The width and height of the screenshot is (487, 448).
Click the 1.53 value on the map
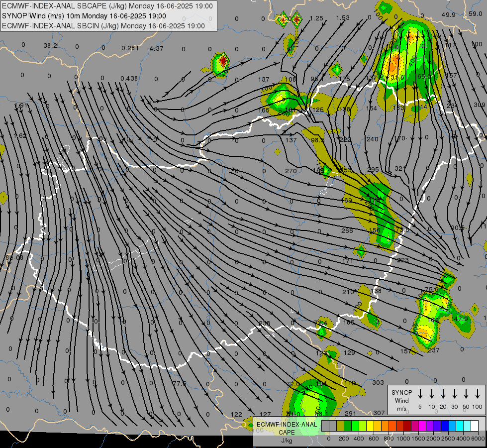point(343,18)
